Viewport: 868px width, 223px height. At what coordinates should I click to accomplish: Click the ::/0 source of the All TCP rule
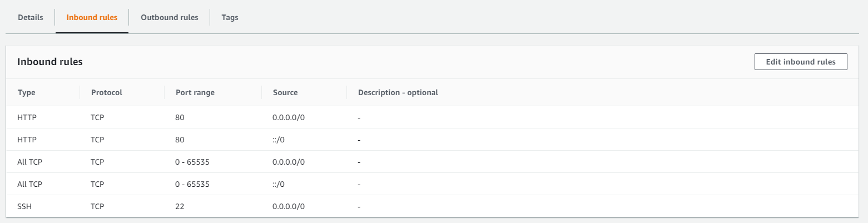pos(280,184)
